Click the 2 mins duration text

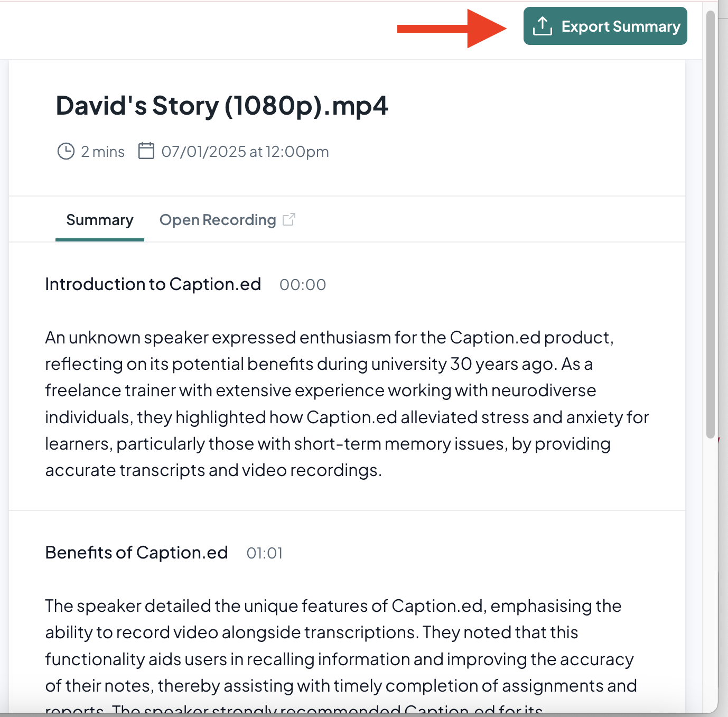103,152
